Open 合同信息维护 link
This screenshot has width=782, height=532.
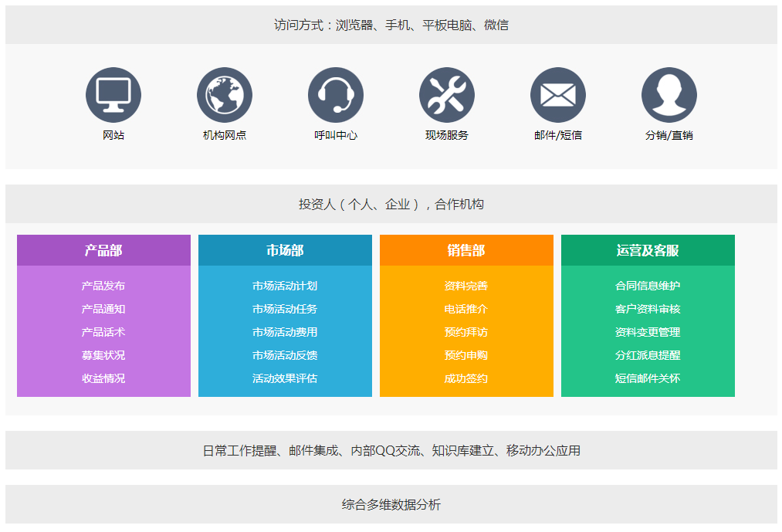648,286
